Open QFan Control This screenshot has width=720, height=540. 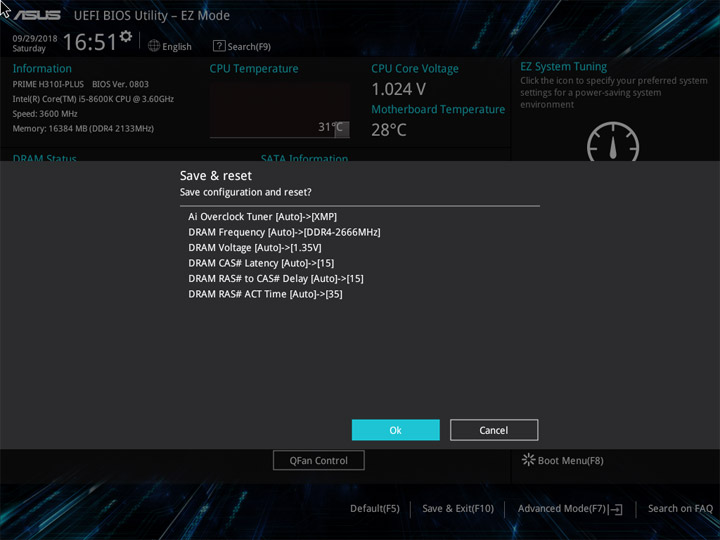point(319,460)
